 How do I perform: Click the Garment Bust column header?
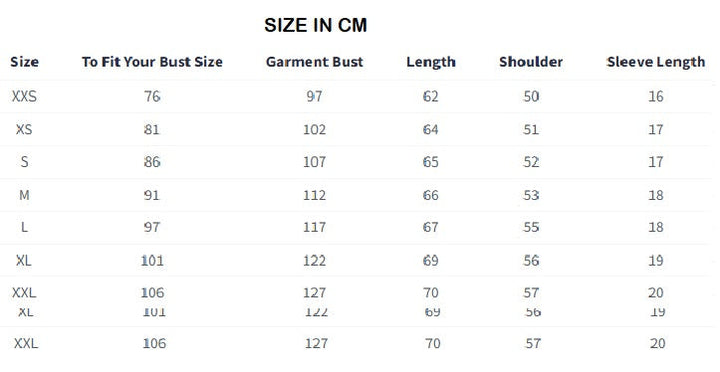click(315, 62)
